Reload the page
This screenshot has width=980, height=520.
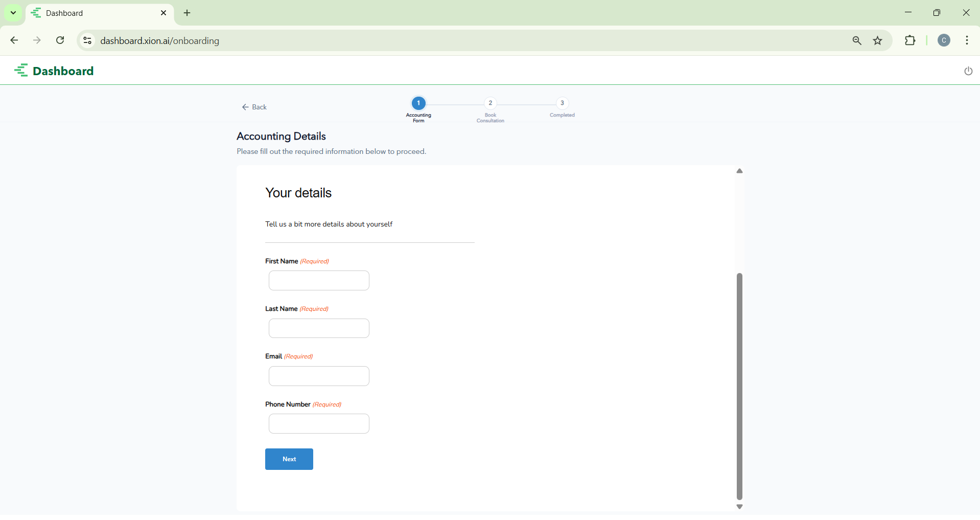pos(60,40)
